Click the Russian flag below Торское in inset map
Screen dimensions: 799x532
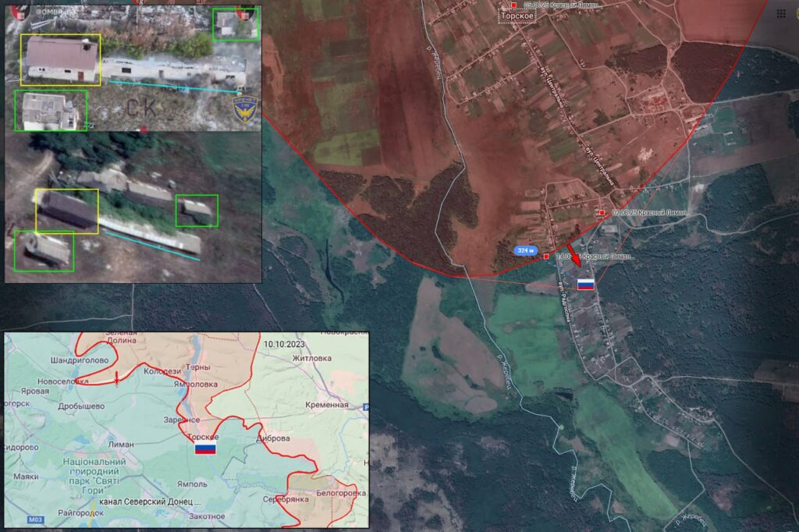[x=205, y=449]
